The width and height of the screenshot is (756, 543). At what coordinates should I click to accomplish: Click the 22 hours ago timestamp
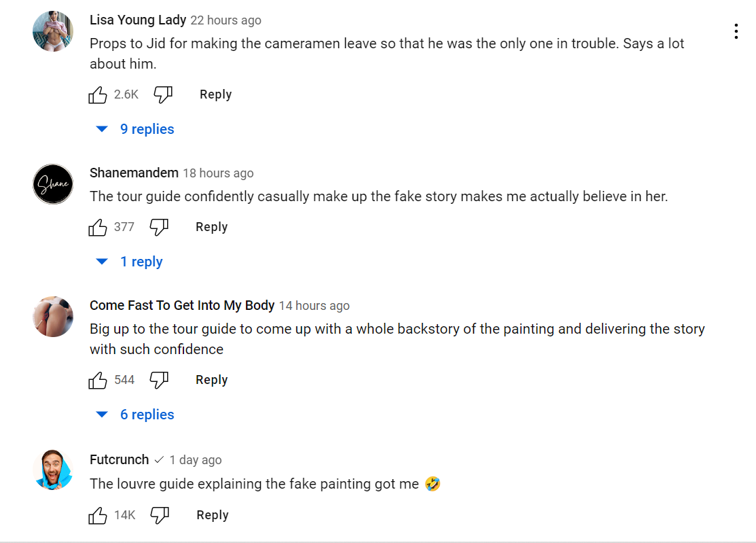[x=226, y=20]
